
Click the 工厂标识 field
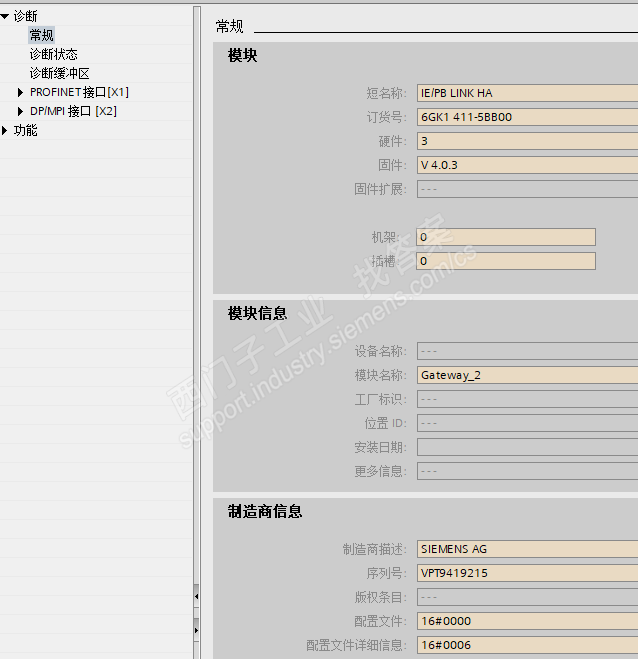coord(527,399)
